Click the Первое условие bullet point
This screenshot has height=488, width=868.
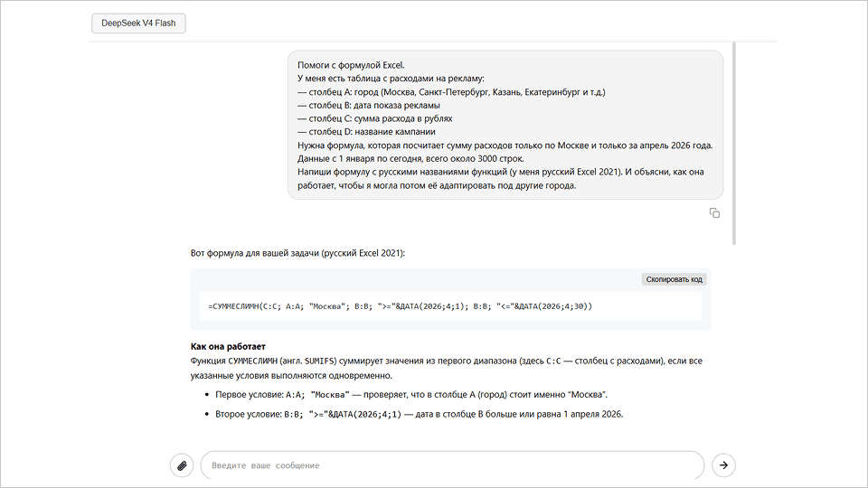411,395
